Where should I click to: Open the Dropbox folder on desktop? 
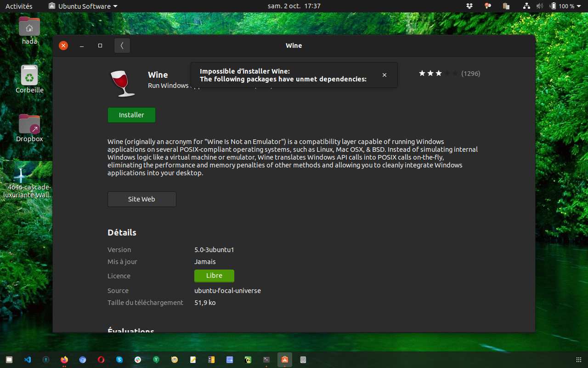point(29,128)
